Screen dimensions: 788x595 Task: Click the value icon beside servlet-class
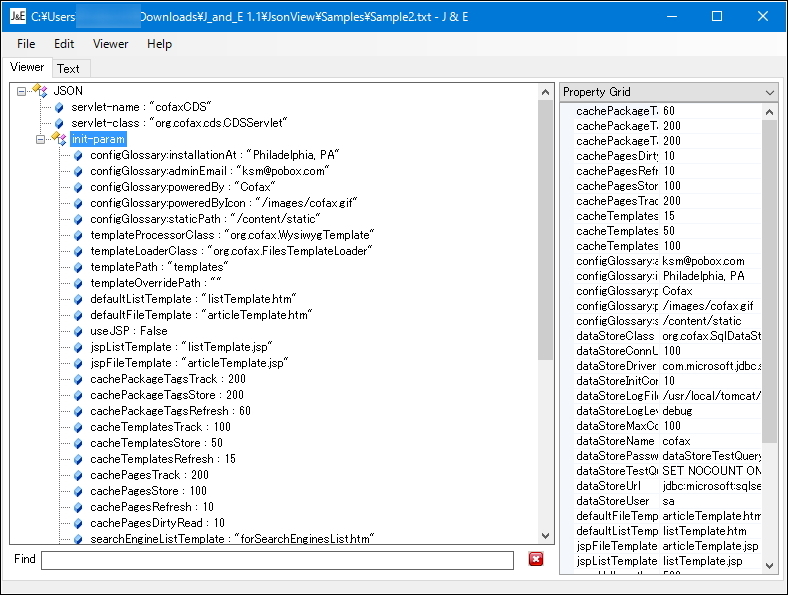pos(59,123)
